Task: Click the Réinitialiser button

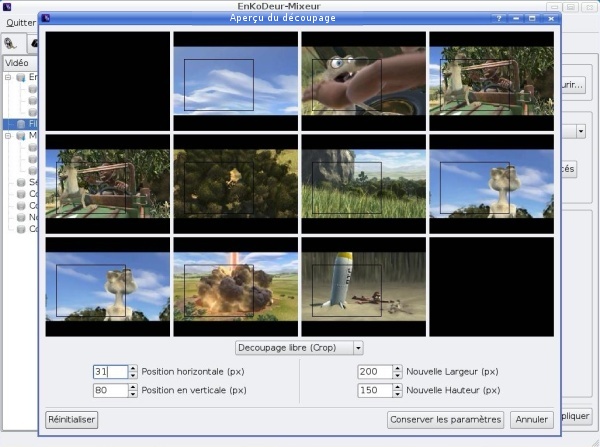Action: point(72,419)
